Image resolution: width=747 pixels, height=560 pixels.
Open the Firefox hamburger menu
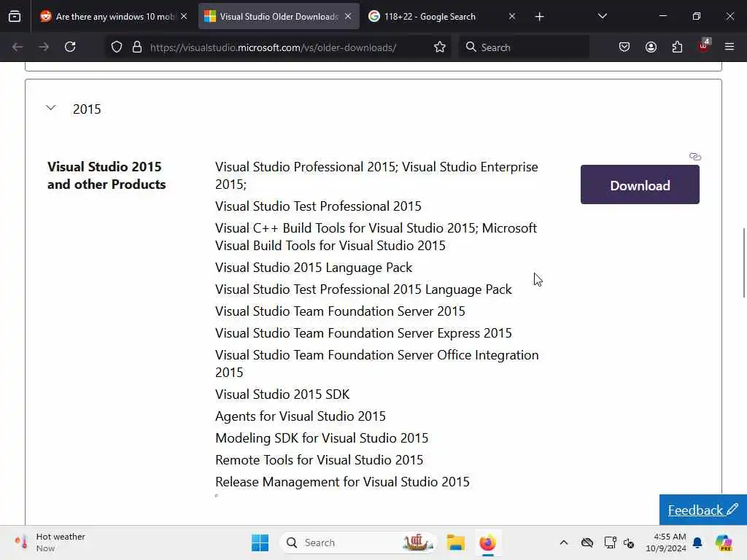tap(729, 47)
